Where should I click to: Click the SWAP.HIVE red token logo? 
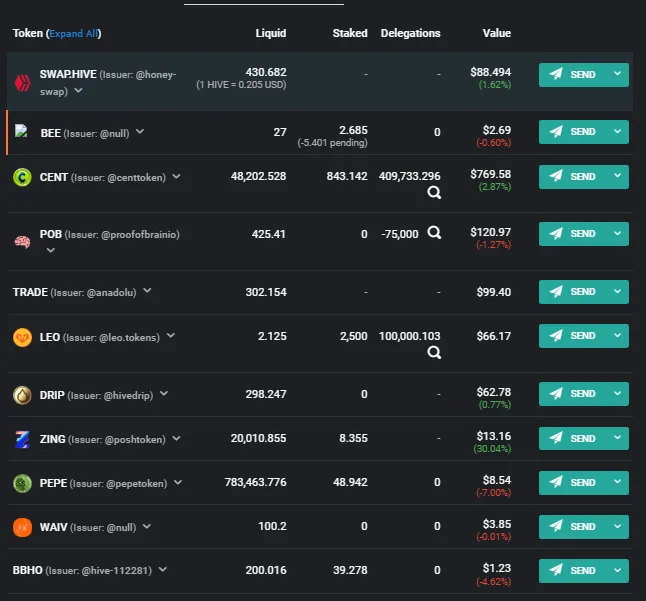(22, 83)
